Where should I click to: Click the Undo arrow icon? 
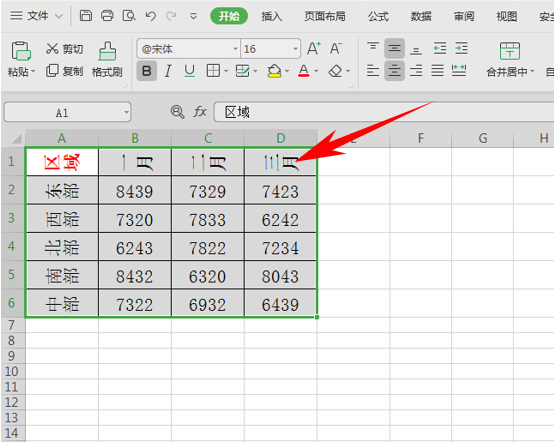click(x=151, y=16)
